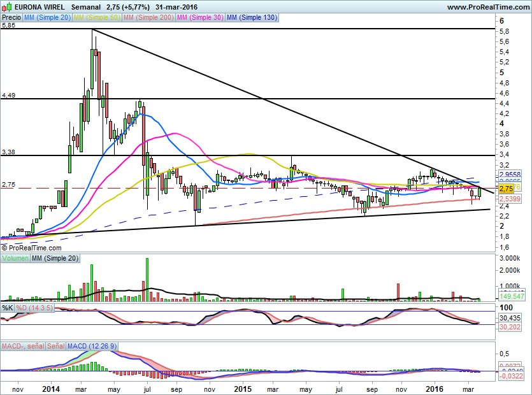This screenshot has width=532, height=395.
Task: Open the MM (Simple 200) indicator label
Action: (148, 17)
